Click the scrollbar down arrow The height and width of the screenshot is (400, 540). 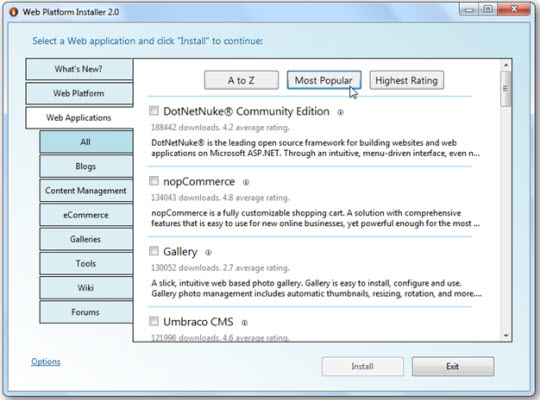(x=506, y=335)
